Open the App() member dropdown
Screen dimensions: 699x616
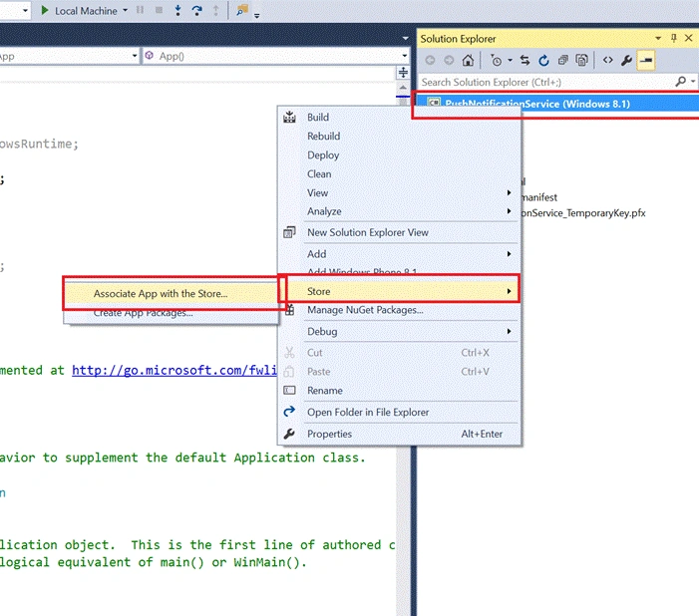pos(404,56)
